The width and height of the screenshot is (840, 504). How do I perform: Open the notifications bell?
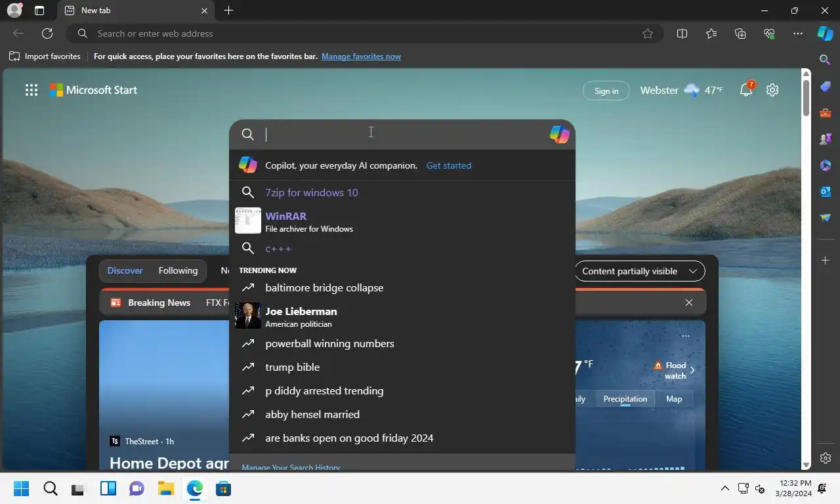tap(746, 90)
